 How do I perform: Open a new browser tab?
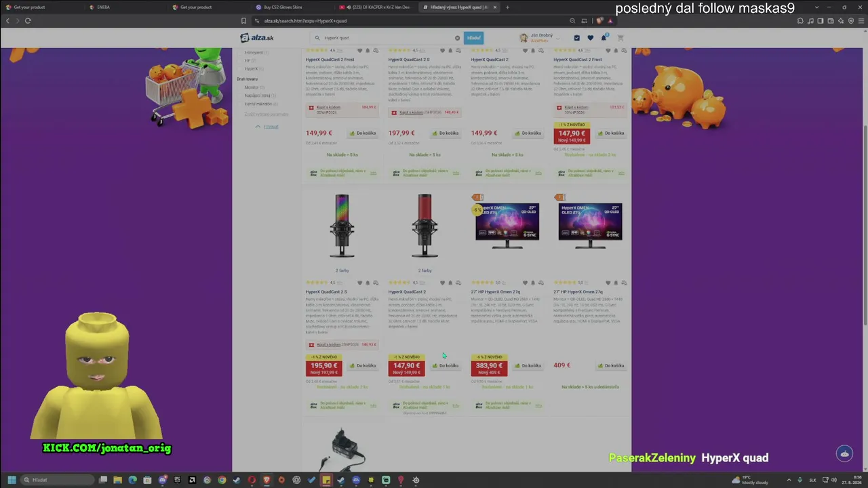coord(507,7)
